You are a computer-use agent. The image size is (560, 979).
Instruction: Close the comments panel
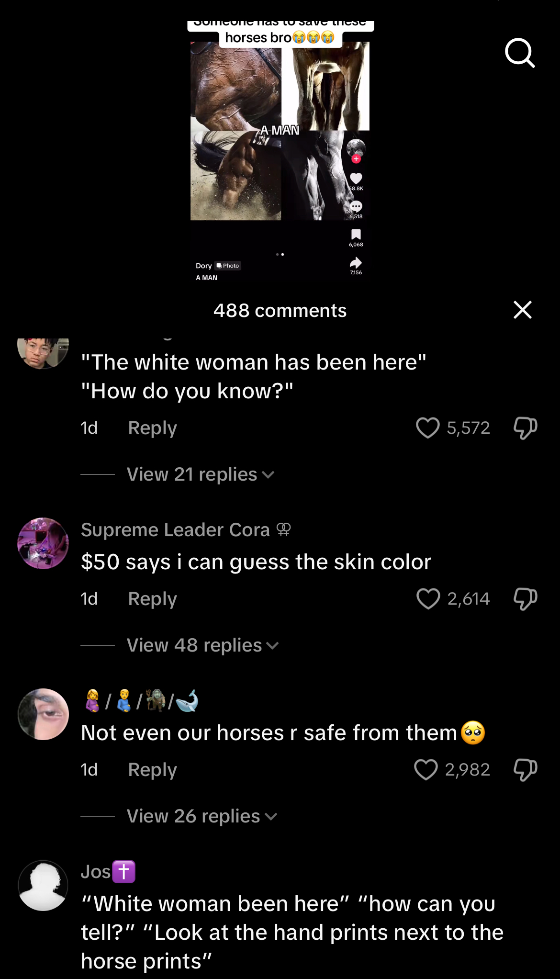click(523, 310)
